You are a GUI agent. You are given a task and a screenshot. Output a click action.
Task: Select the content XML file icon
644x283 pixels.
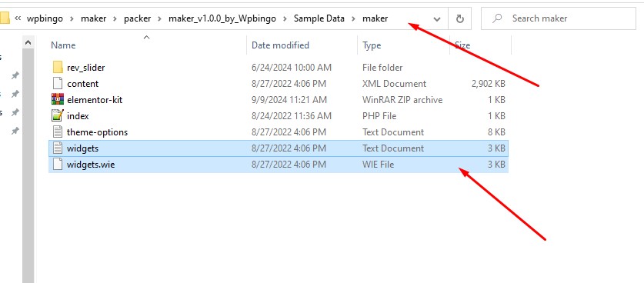point(58,83)
